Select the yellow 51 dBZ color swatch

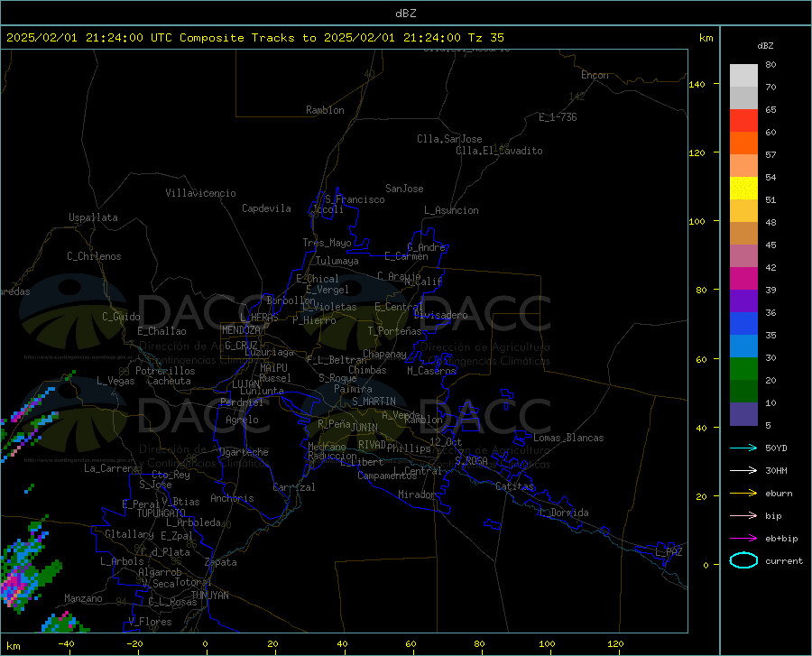coord(743,189)
